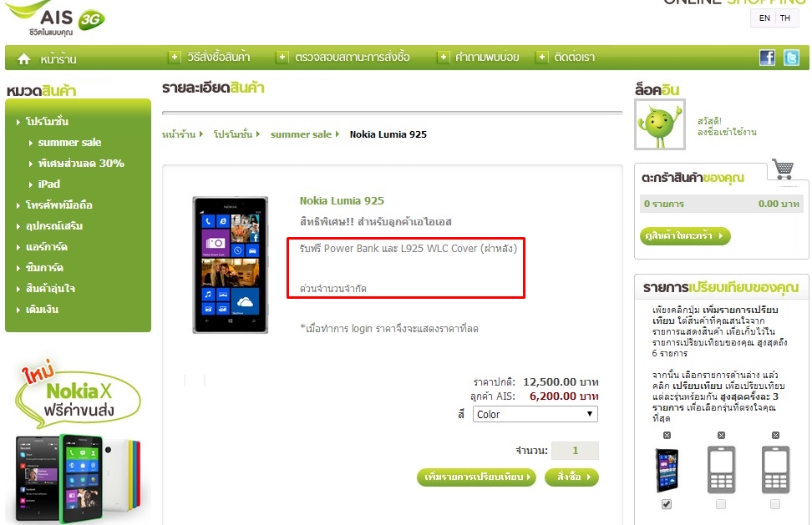Click the quantity input field

pos(575,451)
